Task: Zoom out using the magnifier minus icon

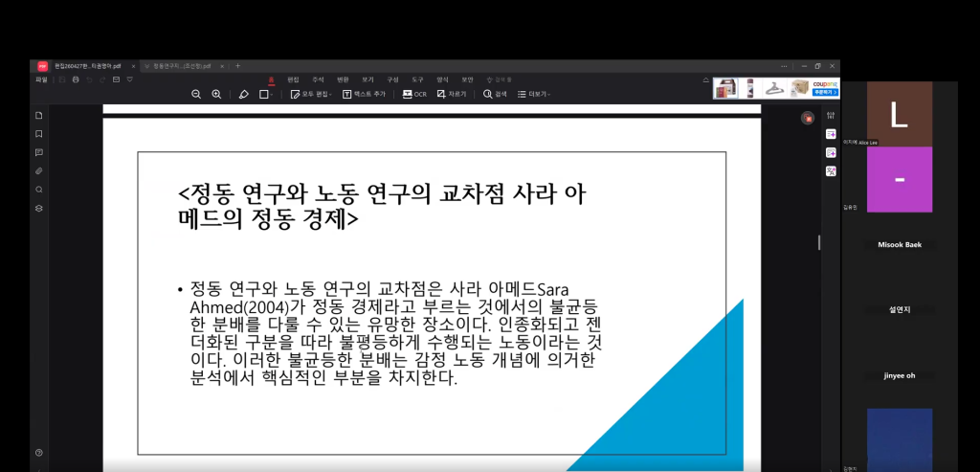Action: 196,95
